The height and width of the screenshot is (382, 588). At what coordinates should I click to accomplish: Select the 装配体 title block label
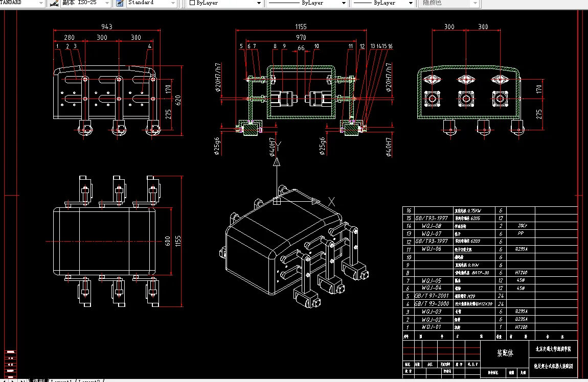[505, 353]
